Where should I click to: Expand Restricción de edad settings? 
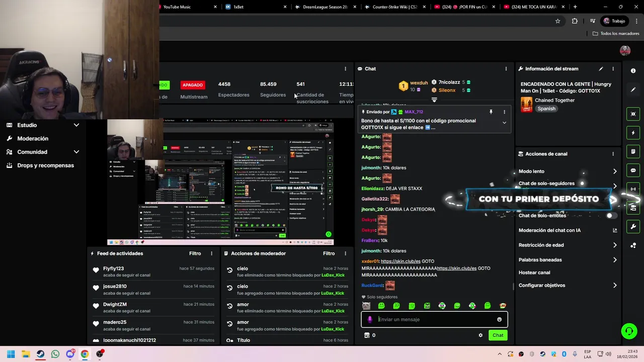615,245
